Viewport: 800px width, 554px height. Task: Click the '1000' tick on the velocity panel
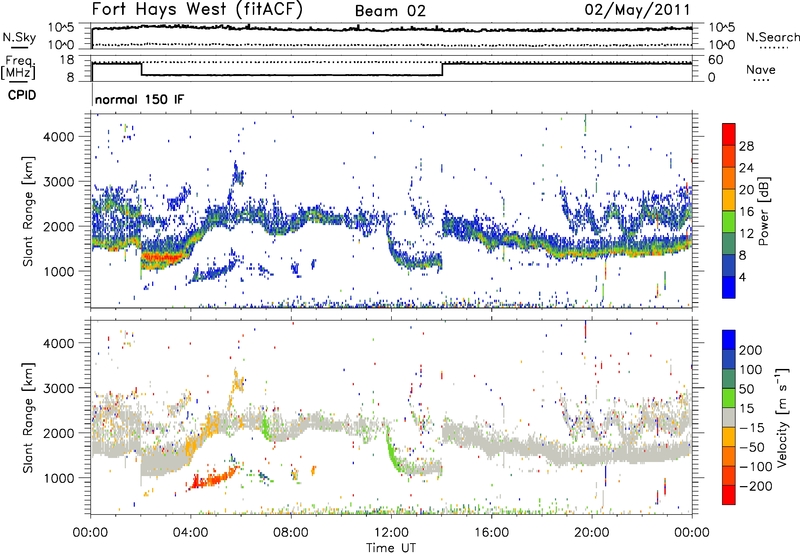pyautogui.click(x=58, y=478)
